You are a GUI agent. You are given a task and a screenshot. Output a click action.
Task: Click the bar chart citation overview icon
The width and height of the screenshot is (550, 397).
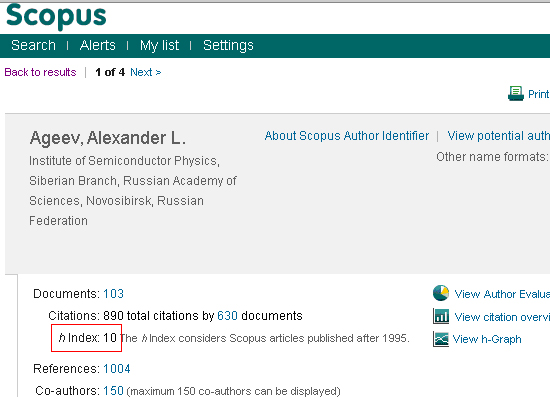pos(441,316)
